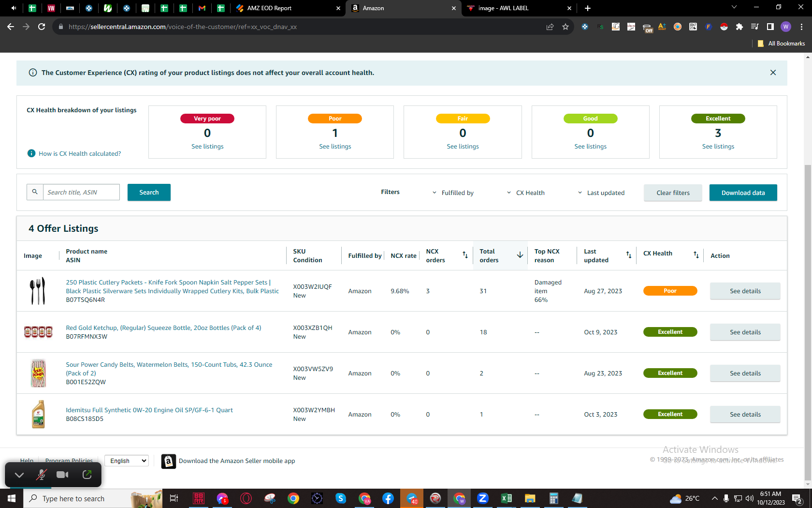Open the Idemitsu Full Synthetic oil link
This screenshot has width=812, height=508.
[149, 410]
